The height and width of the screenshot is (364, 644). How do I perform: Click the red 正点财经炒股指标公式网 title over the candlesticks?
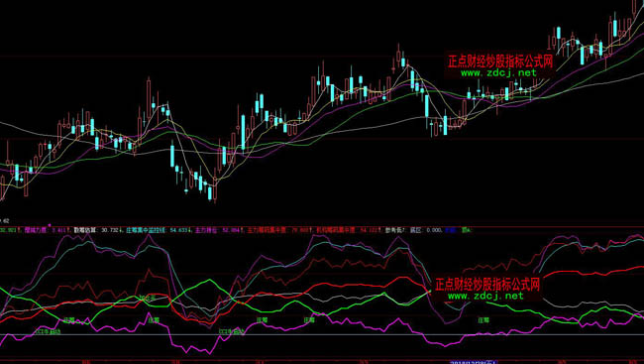pos(500,61)
